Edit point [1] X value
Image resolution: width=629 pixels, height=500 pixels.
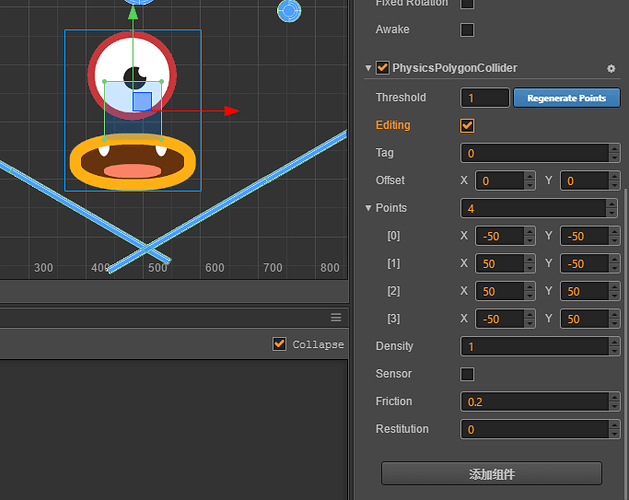coord(500,264)
